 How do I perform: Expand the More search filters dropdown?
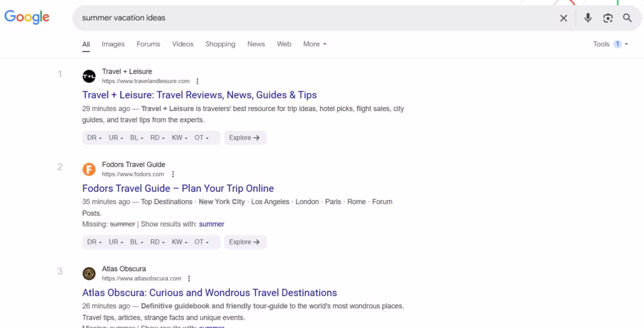(315, 44)
